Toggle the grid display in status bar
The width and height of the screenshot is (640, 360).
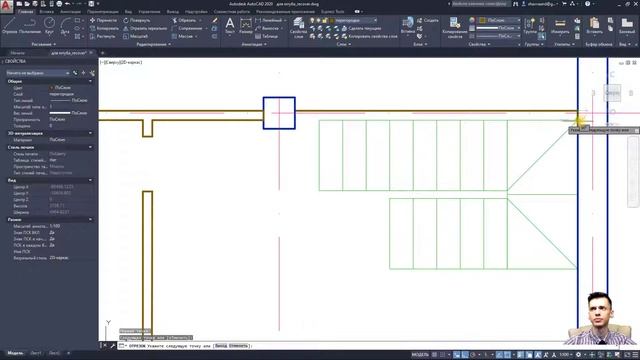(435, 355)
